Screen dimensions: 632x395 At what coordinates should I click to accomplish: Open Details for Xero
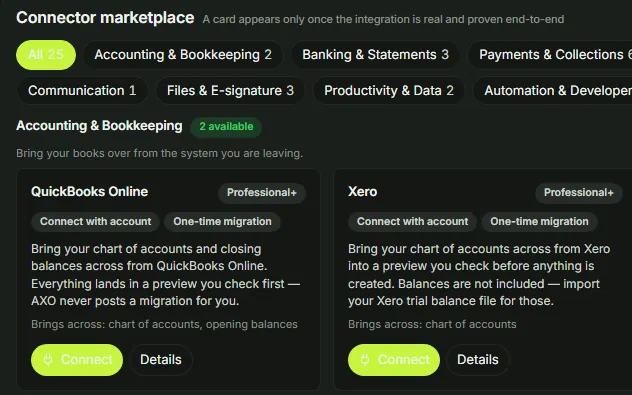pyautogui.click(x=478, y=360)
